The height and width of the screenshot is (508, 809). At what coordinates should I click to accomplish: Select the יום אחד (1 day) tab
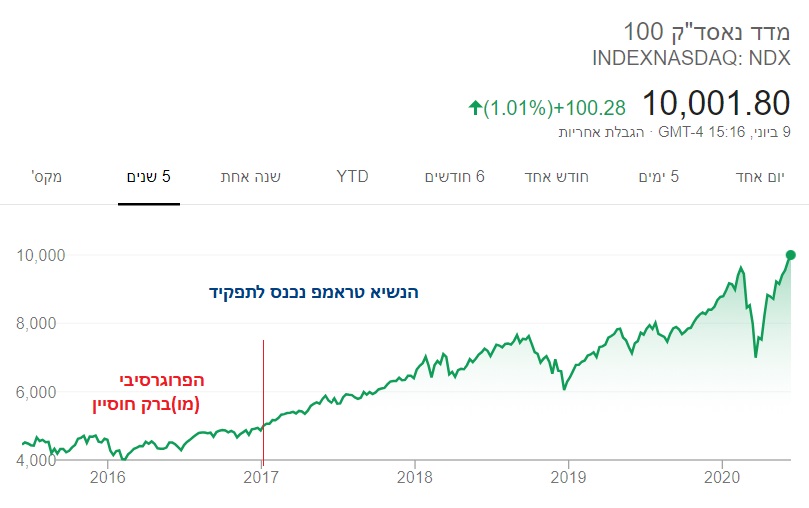click(x=759, y=177)
